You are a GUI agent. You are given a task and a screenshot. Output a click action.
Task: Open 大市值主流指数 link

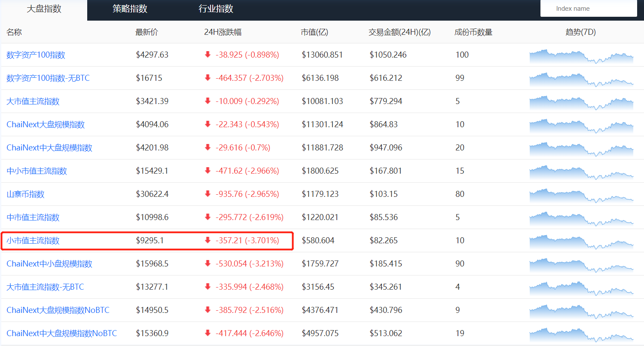point(33,101)
